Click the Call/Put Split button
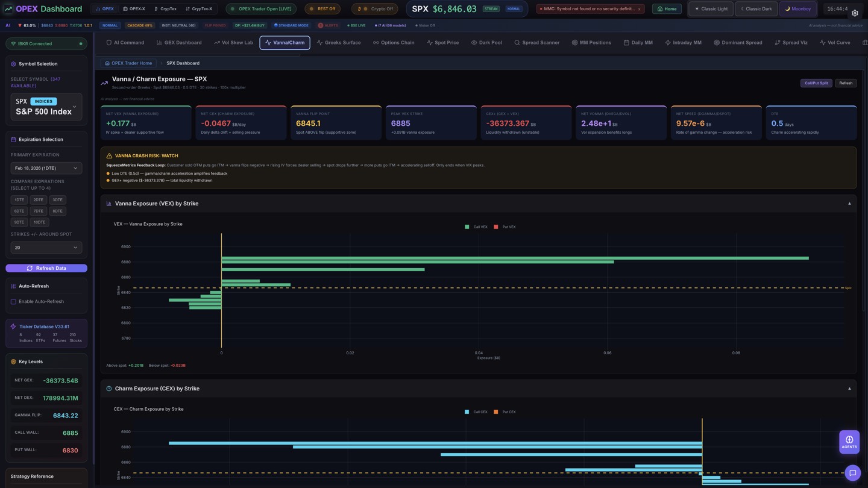Screen dimensions: 868x488 click(816, 83)
